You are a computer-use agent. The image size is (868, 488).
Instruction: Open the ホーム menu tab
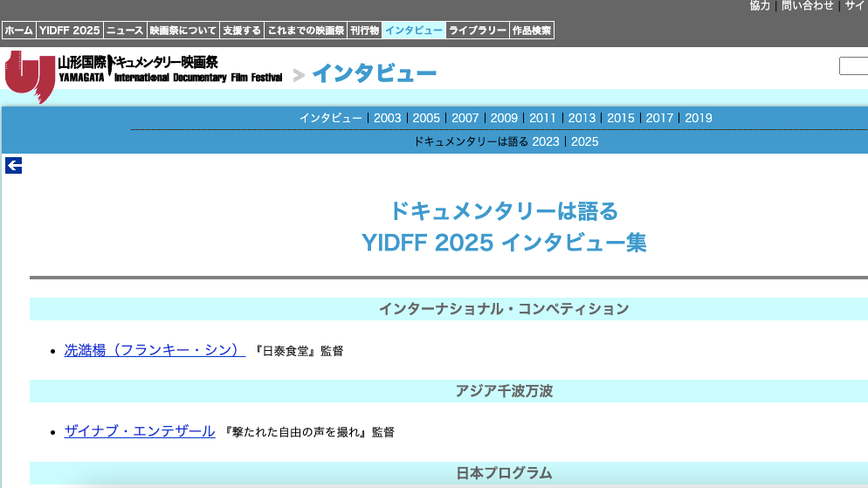tap(18, 31)
